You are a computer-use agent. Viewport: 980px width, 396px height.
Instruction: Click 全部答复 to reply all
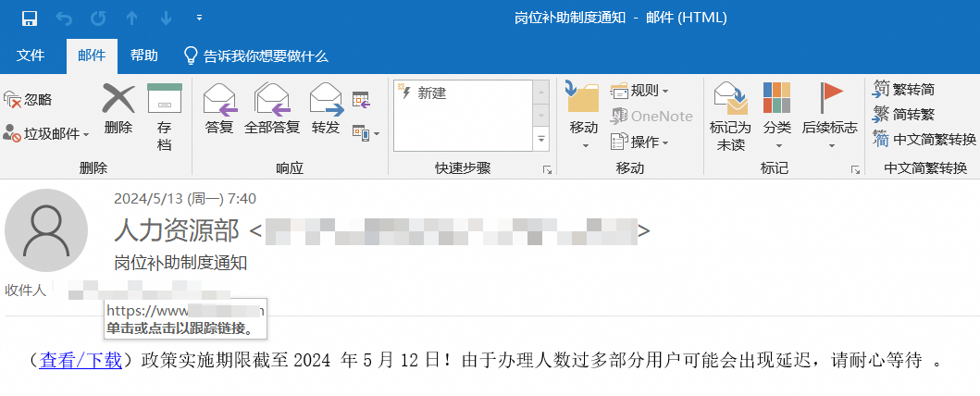pos(272,107)
